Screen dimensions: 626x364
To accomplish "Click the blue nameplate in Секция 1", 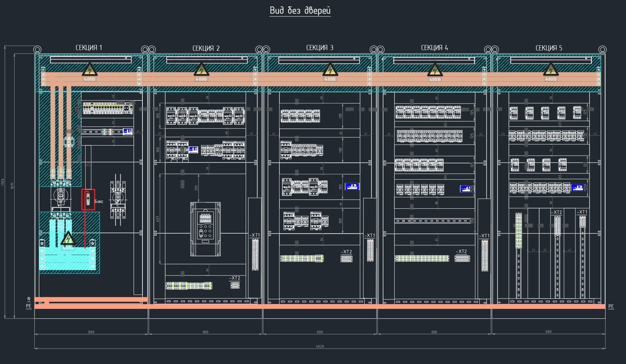I will [127, 131].
